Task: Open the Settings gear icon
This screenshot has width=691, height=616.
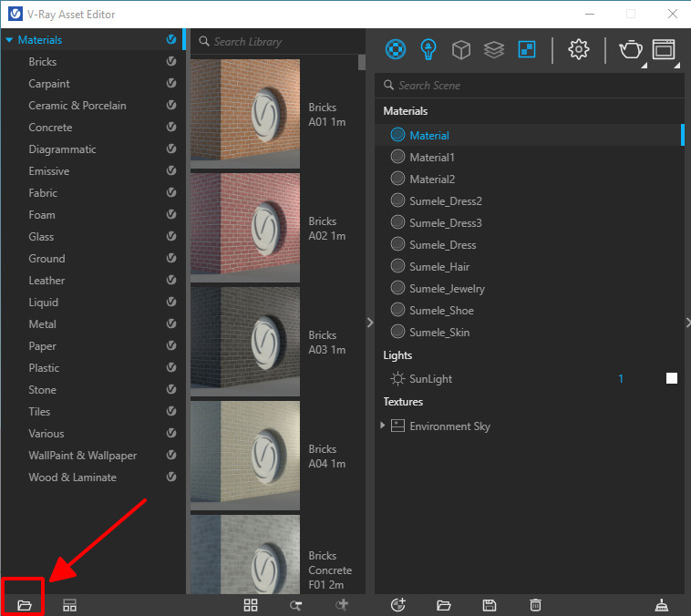Action: point(578,49)
